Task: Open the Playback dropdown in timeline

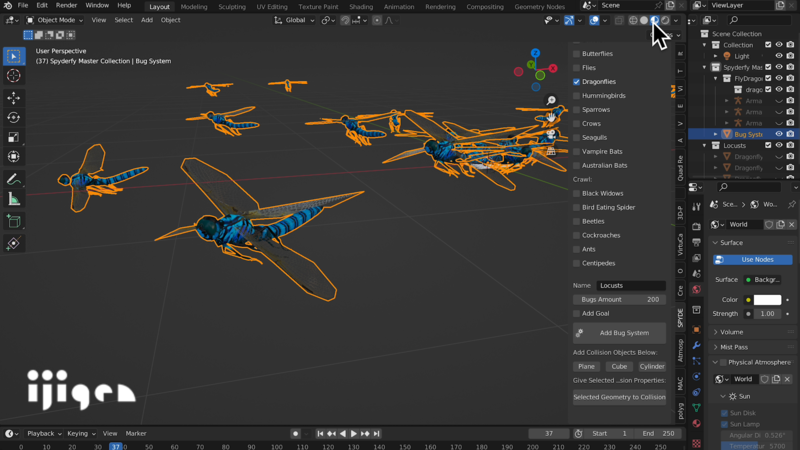Action: click(44, 433)
